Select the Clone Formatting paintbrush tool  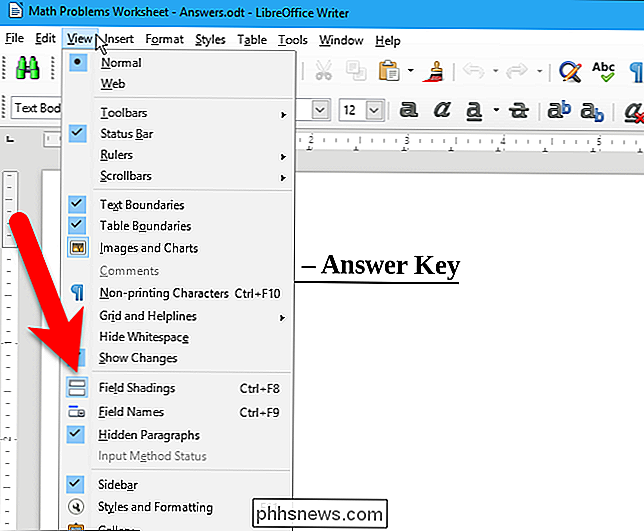point(436,71)
